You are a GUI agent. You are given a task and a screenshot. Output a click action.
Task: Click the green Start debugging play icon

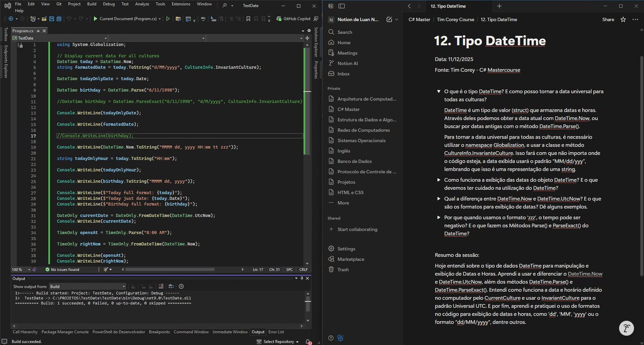pos(96,19)
